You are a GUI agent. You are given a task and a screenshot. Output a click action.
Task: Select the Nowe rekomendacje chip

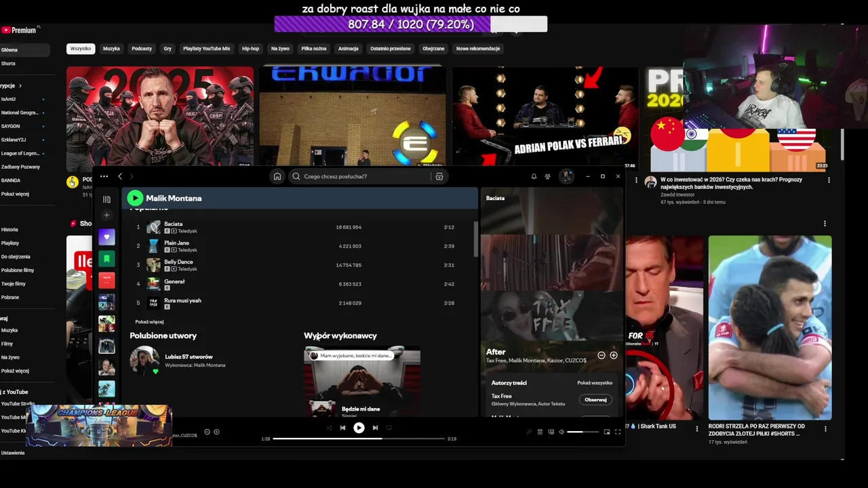tap(478, 49)
